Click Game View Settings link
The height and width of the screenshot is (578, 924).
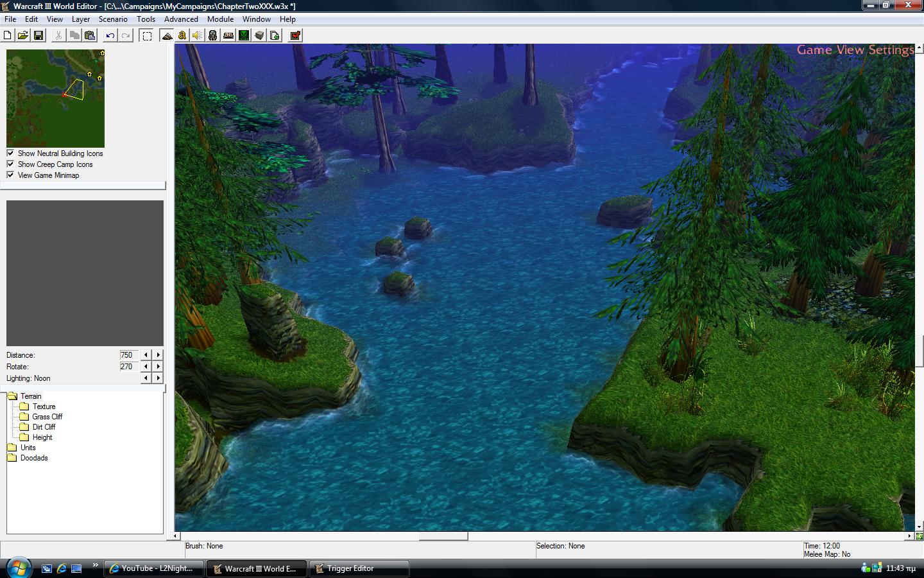point(855,49)
